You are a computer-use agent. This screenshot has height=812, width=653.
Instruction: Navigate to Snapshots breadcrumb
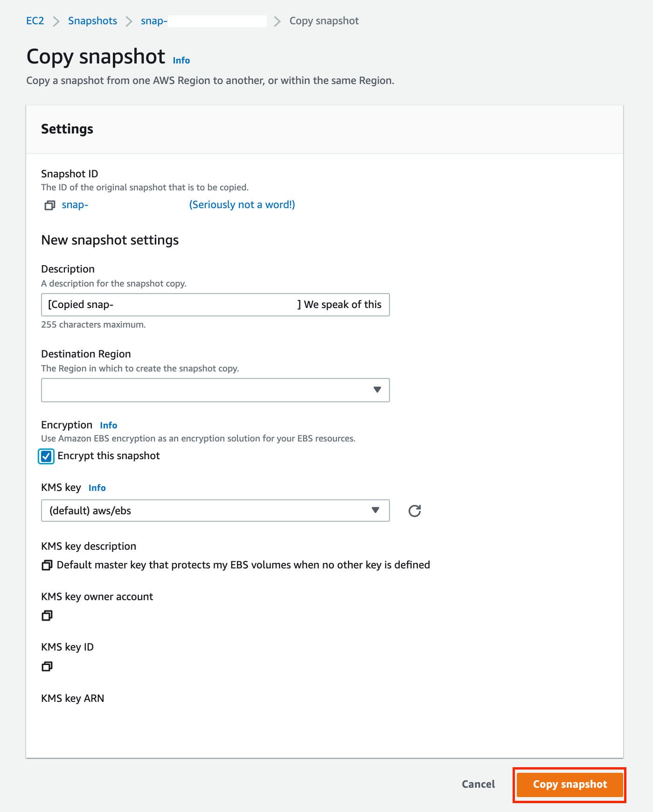click(92, 21)
